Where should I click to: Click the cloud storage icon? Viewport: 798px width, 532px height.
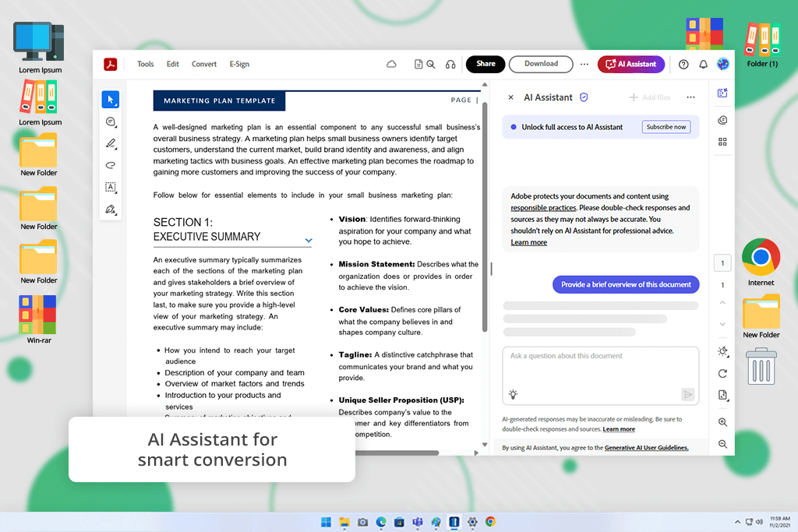coord(391,64)
